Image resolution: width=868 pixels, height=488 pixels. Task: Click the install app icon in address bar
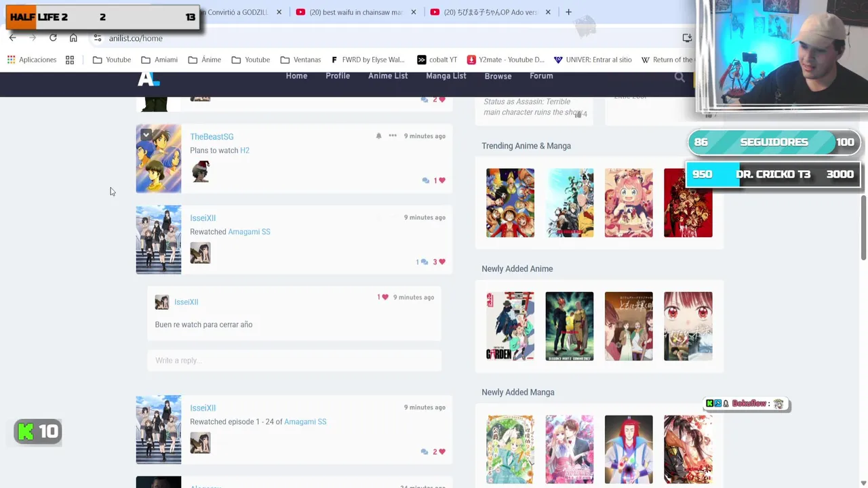[687, 38]
